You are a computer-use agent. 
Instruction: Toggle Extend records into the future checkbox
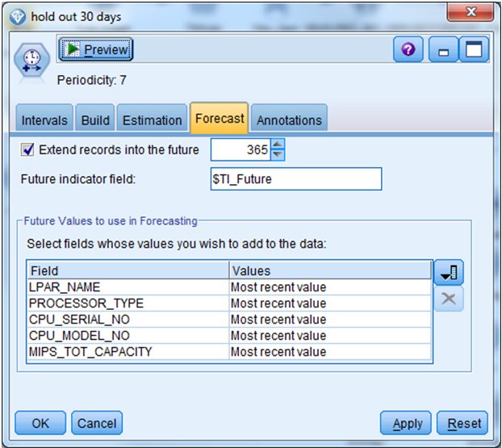point(28,149)
